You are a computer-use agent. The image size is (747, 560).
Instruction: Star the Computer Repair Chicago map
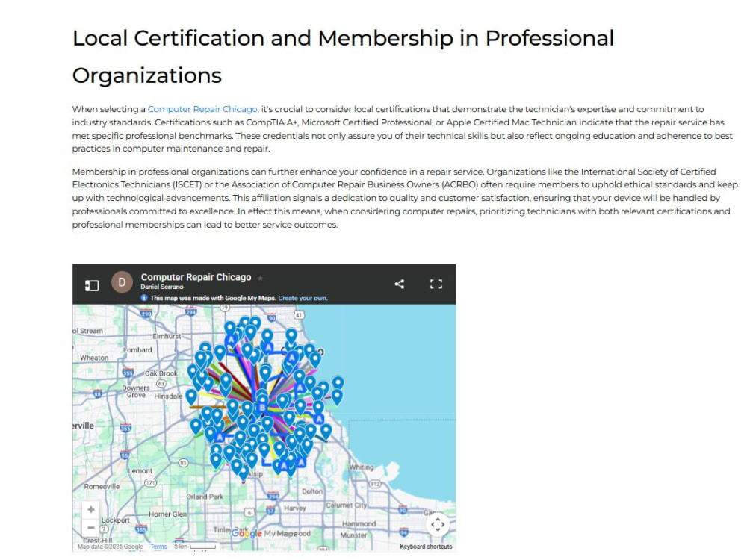click(260, 278)
